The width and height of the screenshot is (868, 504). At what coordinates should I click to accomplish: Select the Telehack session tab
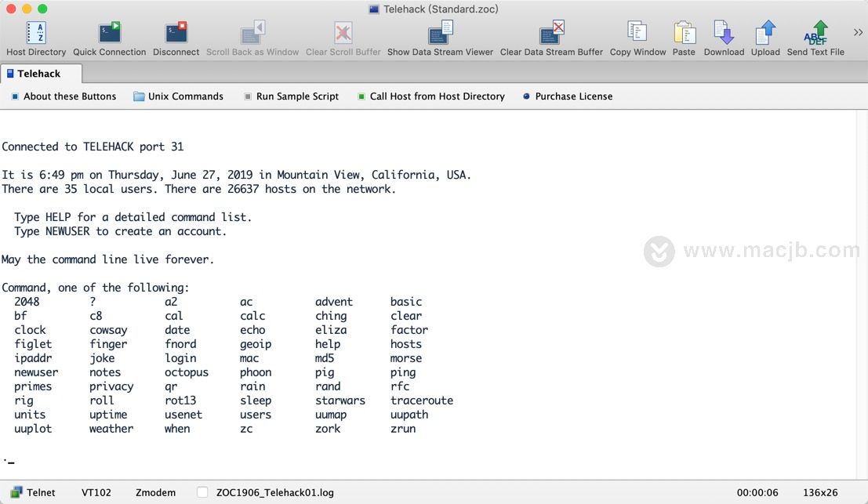coord(42,74)
